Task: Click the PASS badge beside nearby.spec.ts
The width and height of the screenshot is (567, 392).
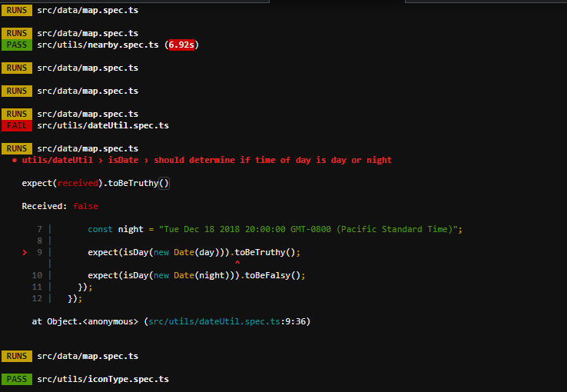Action: coord(17,45)
